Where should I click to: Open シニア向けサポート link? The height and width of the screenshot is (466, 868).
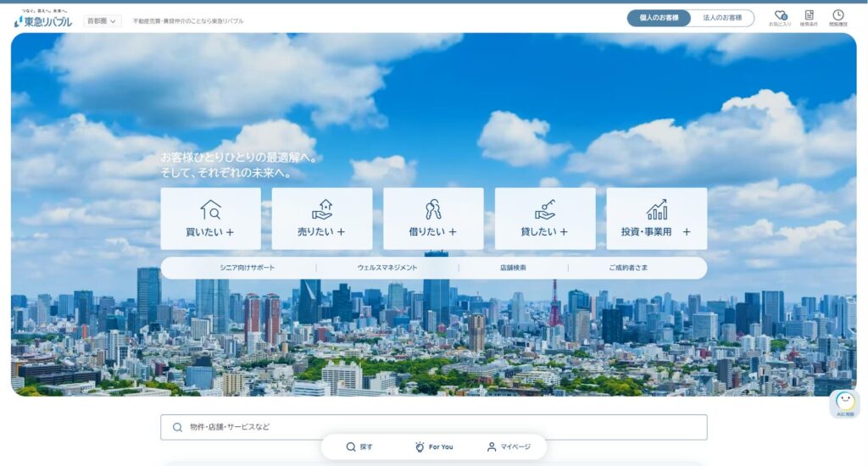(x=247, y=268)
